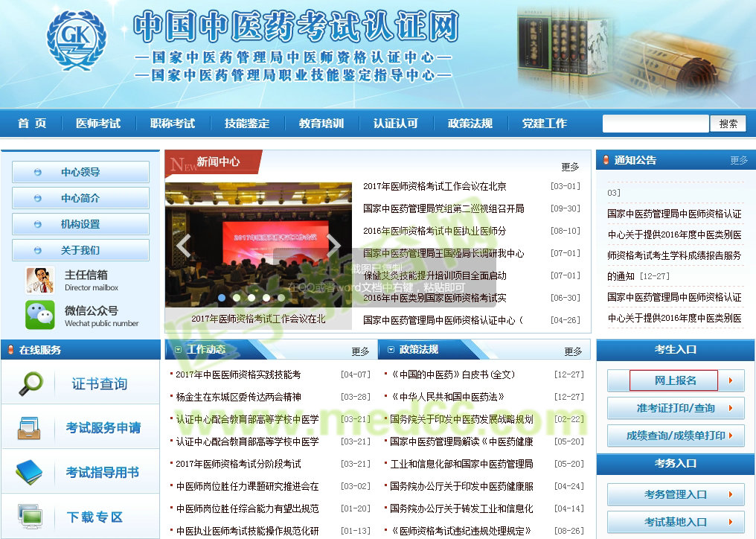Open the 政策法规 navigation menu
The image size is (756, 539).
[470, 123]
